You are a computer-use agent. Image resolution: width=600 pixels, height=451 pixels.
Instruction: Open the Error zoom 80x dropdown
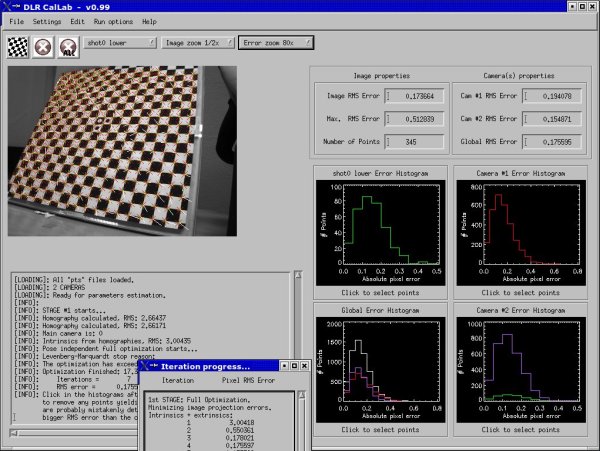click(x=276, y=43)
